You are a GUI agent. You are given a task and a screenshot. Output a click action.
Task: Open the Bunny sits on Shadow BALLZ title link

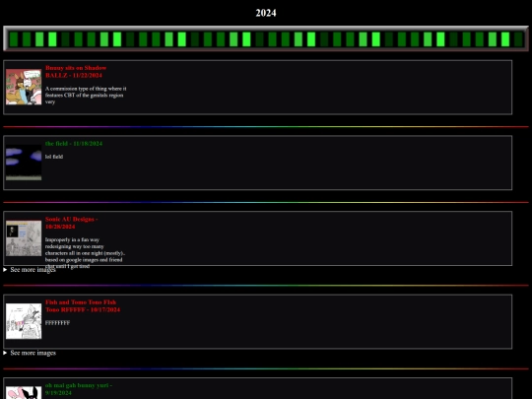coord(76,72)
